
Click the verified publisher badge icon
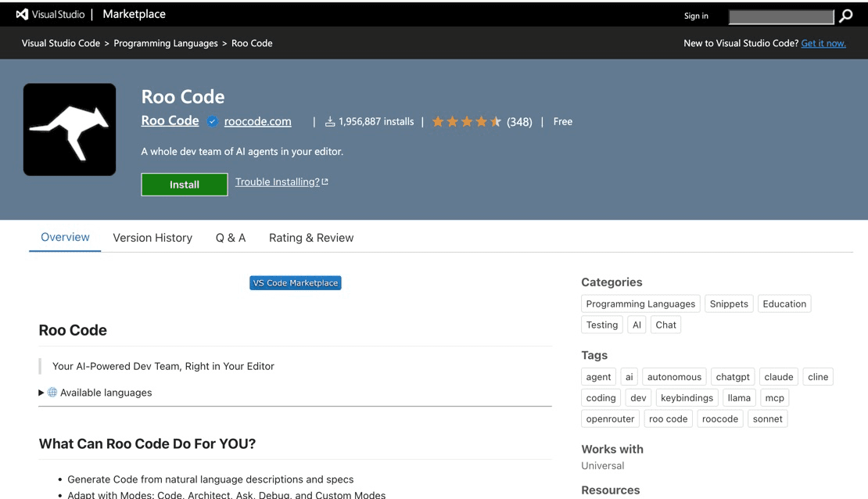tap(212, 121)
